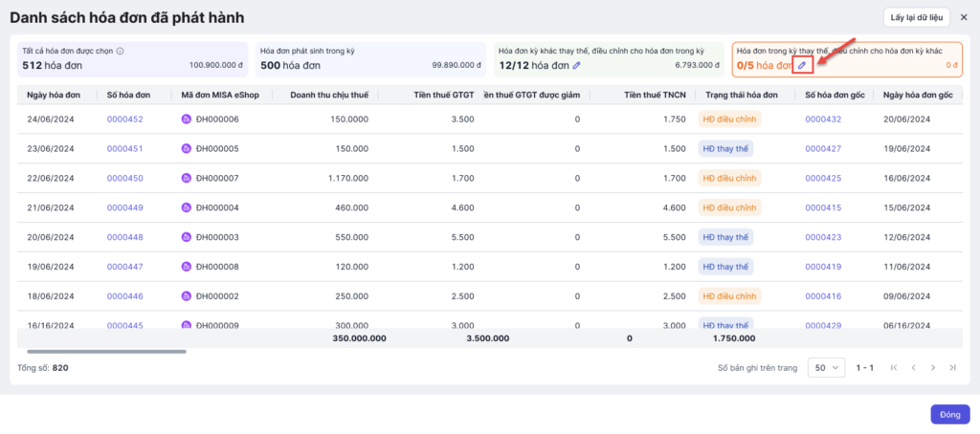
Task: Click the Đóng button
Action: point(949,414)
